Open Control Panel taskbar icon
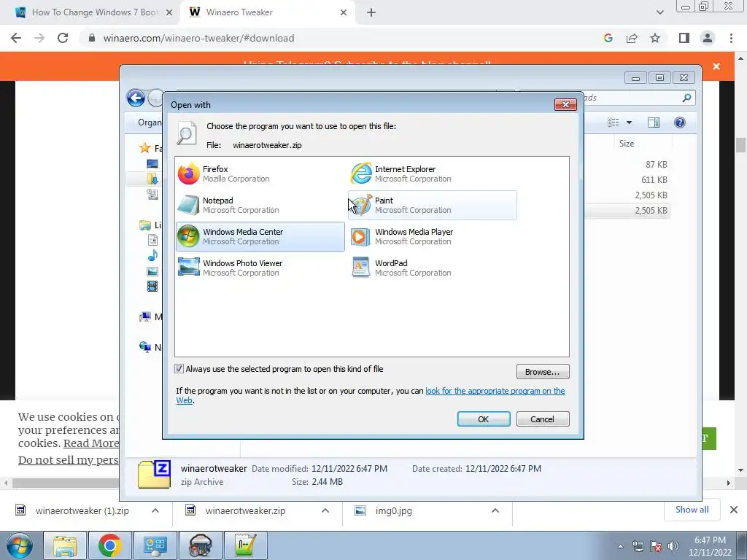This screenshot has height=560, width=747. click(155, 545)
